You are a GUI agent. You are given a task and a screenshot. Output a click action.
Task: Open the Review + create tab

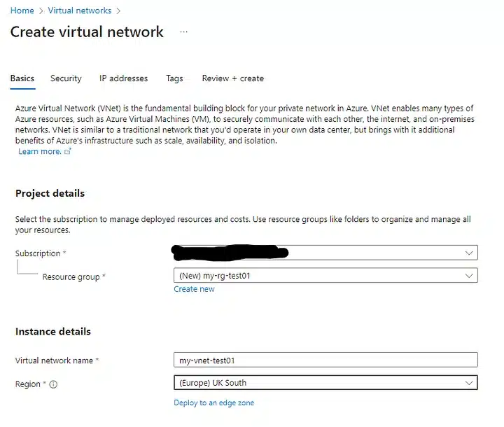[x=232, y=78]
